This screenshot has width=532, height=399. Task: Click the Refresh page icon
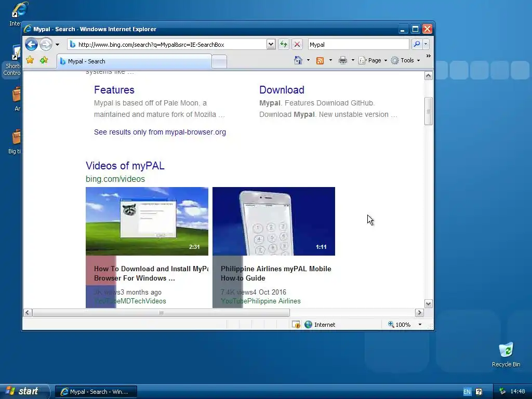284,44
